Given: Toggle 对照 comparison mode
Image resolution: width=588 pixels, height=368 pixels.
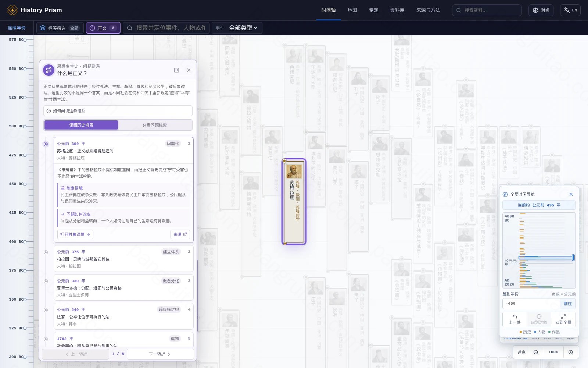Looking at the screenshot, I should pos(541,10).
